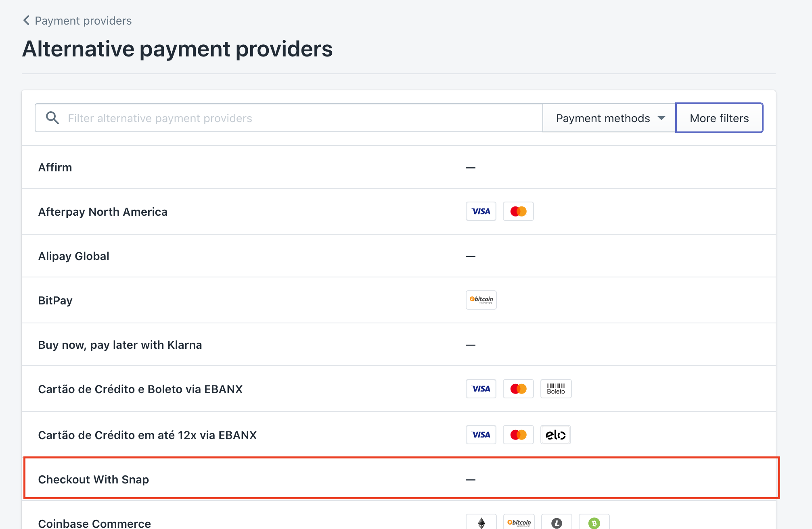This screenshot has width=812, height=529.
Task: Select the Affirm provider
Action: click(399, 167)
